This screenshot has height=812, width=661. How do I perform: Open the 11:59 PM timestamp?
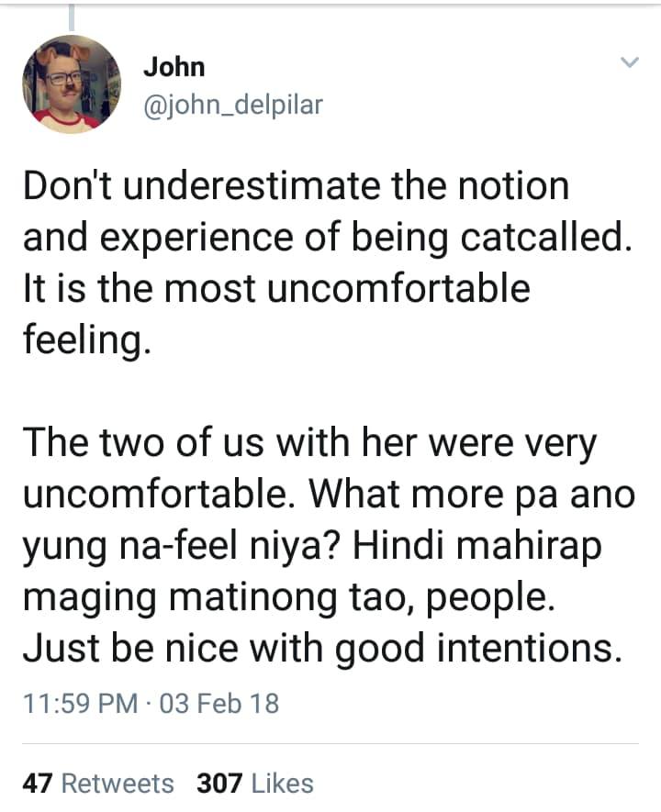point(80,703)
